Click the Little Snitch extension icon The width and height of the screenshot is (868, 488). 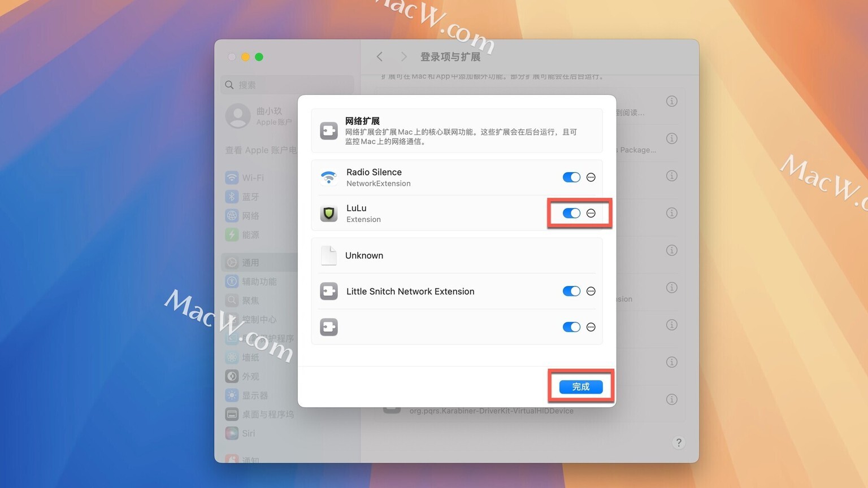tap(328, 291)
